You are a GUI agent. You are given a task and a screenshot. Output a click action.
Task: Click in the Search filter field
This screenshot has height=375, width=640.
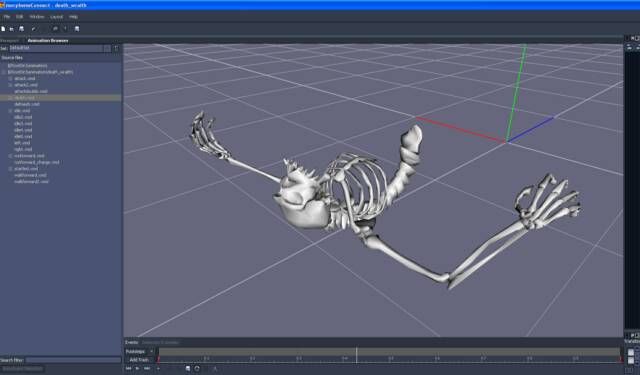[x=73, y=360]
